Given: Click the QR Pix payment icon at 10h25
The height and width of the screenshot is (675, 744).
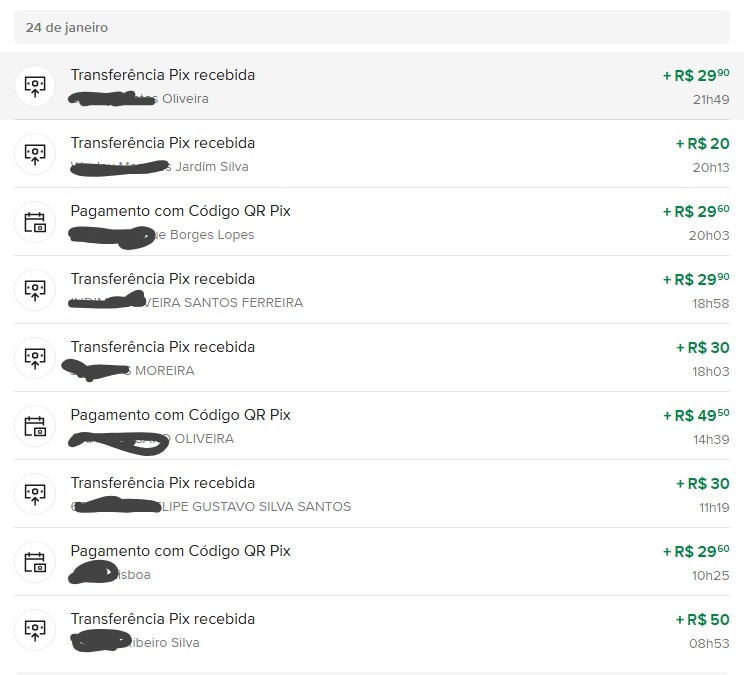Looking at the screenshot, I should [35, 561].
